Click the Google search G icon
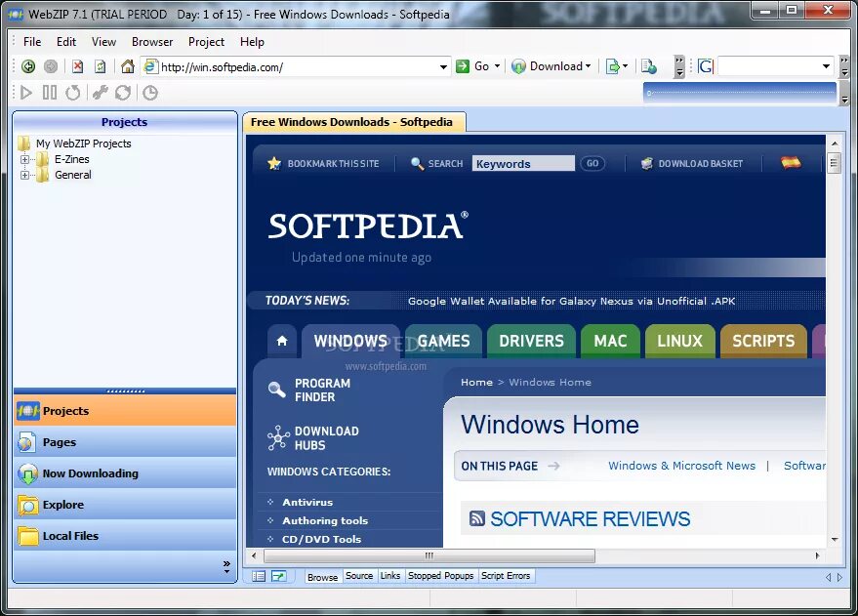Image resolution: width=858 pixels, height=616 pixels. [706, 66]
